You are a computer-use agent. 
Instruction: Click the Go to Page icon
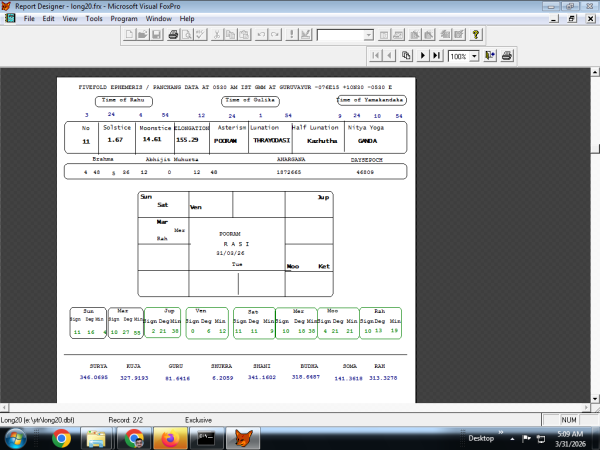coord(407,56)
